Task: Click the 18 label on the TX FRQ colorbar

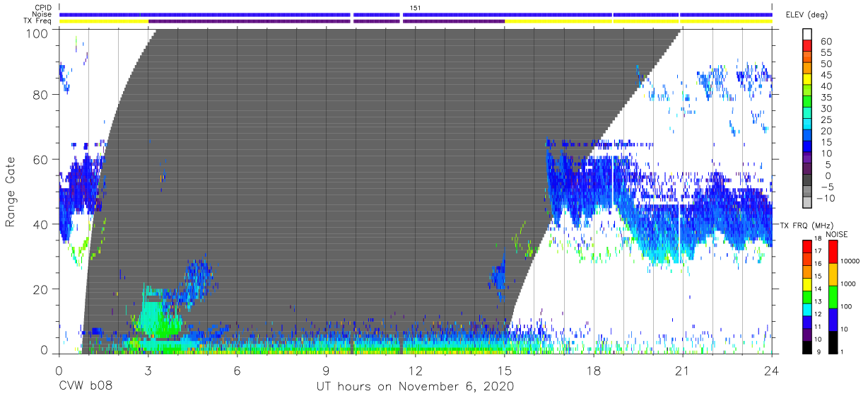Action: coord(819,239)
